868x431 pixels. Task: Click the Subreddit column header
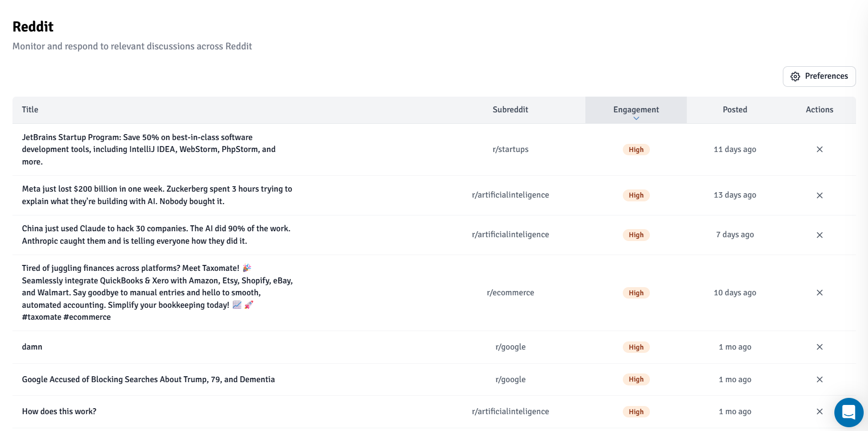click(x=510, y=110)
